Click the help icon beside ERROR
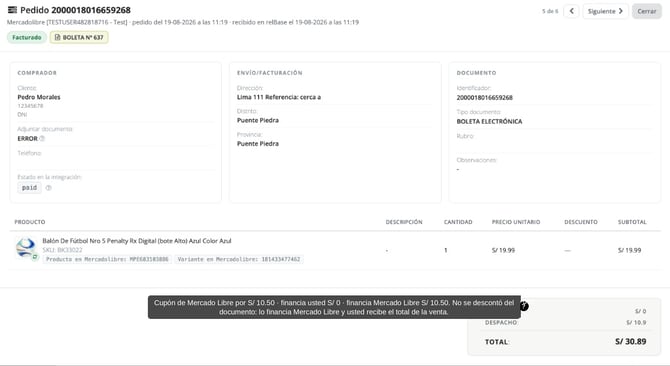The height and width of the screenshot is (366, 670). coord(42,138)
